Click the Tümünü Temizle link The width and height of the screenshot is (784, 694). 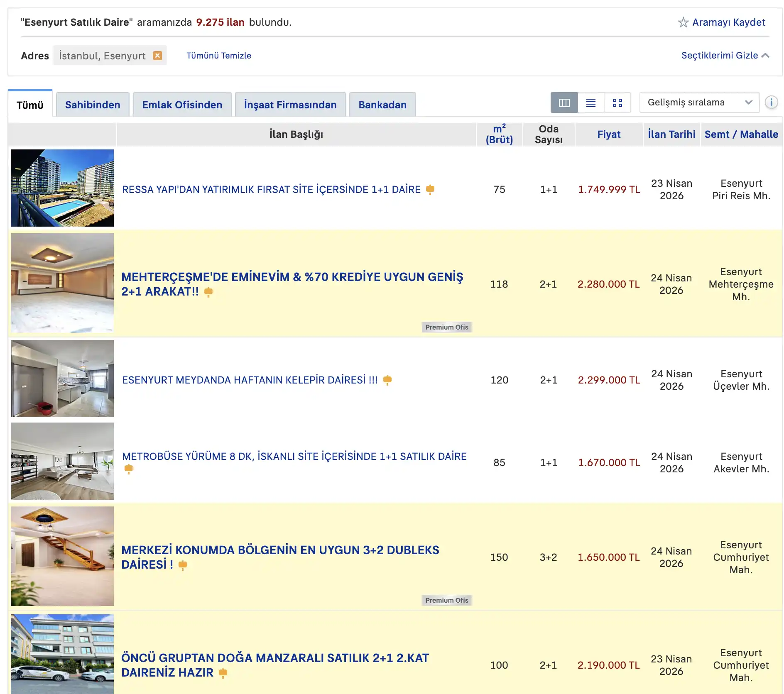coord(219,56)
